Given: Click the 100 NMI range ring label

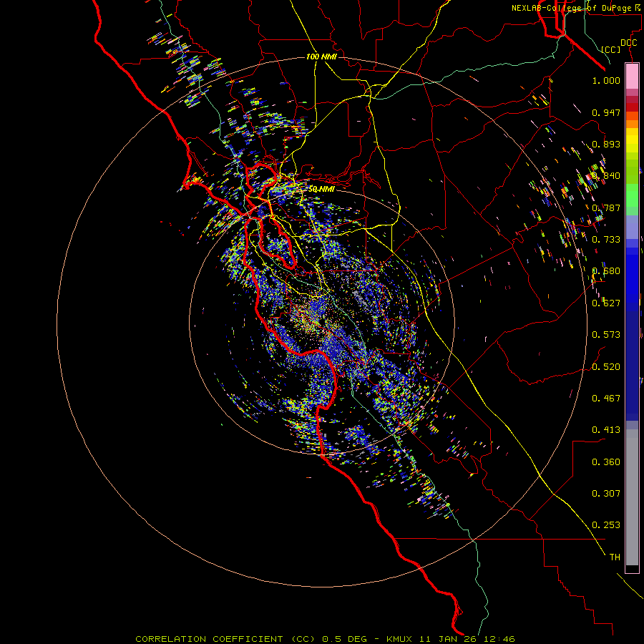Looking at the screenshot, I should click(321, 57).
